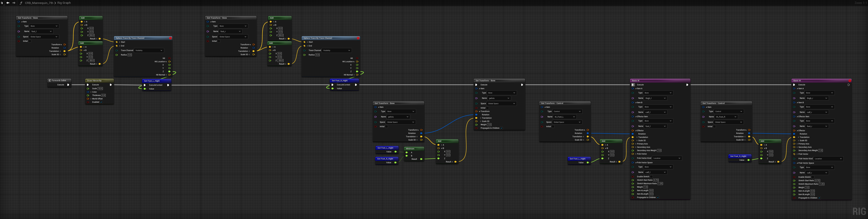Click Secondary Axis Weight field on thigh_r Basic IK
This screenshot has height=219, width=868.
[x=821, y=151]
